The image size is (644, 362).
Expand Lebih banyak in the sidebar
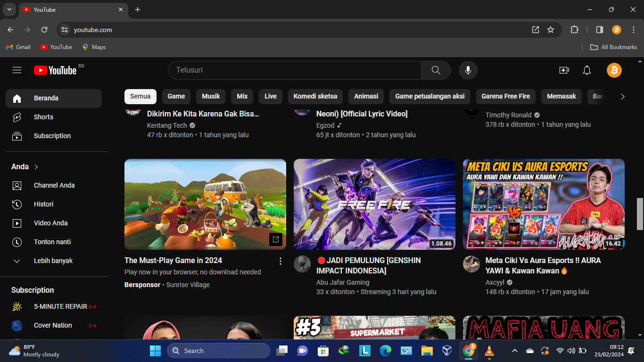pyautogui.click(x=54, y=261)
